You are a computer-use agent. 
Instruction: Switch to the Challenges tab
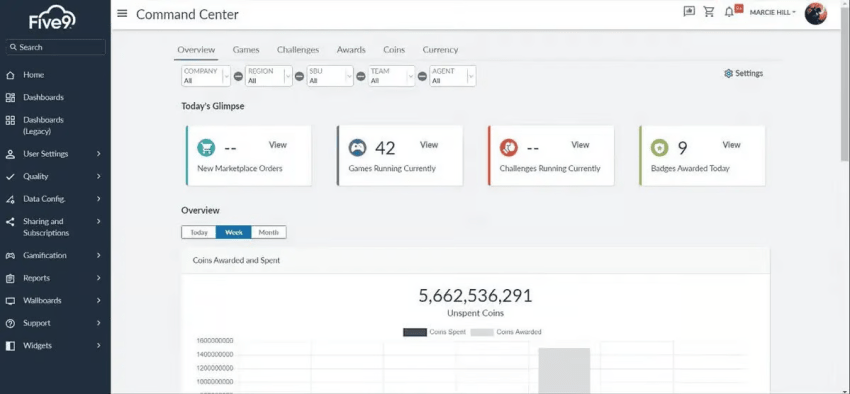(x=298, y=49)
